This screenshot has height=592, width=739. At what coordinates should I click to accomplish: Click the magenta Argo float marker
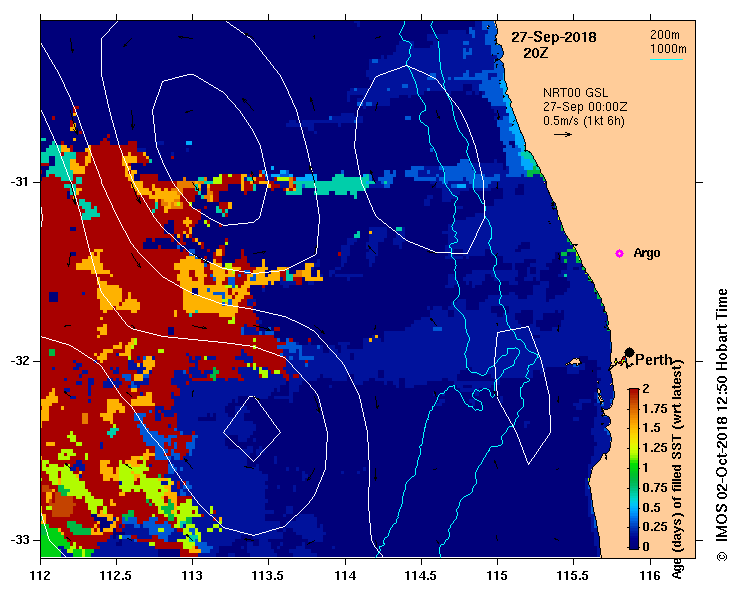point(619,254)
